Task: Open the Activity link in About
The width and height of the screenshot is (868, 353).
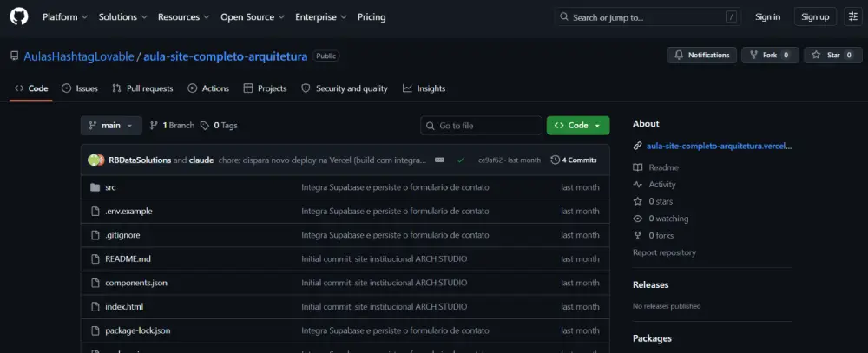Action: point(654,184)
